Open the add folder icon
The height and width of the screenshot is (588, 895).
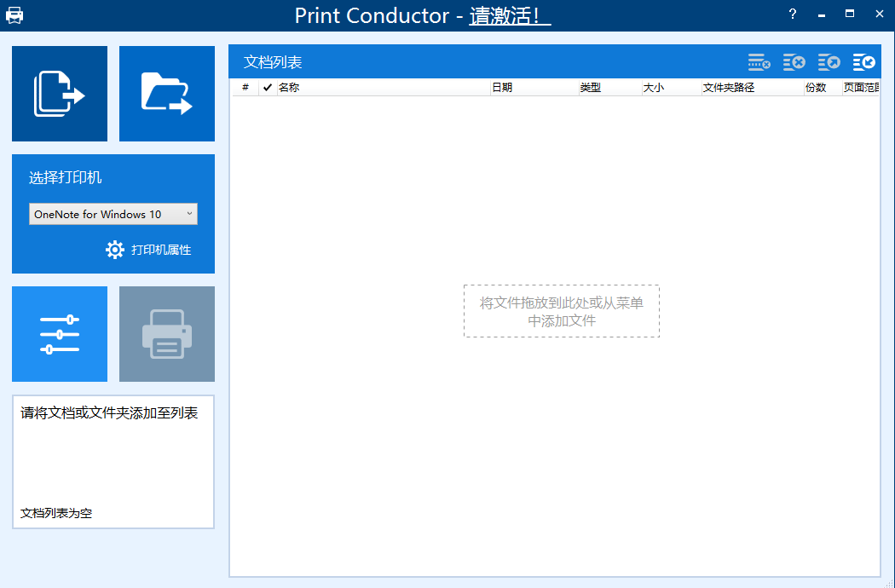coord(166,93)
